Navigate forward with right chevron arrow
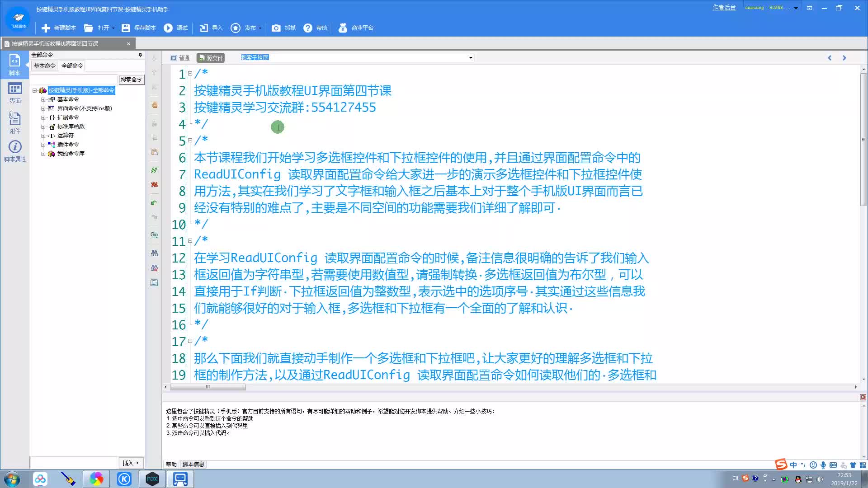This screenshot has width=868, height=488. (x=844, y=58)
